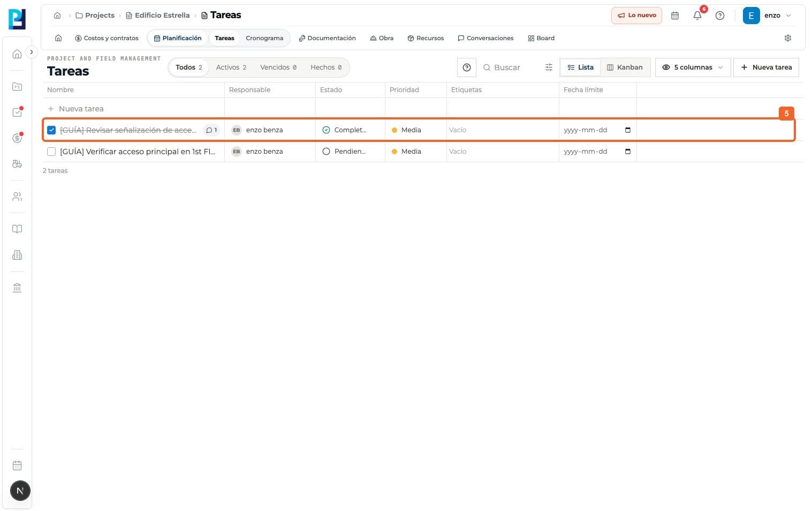Open the sidebar book icon
The width and height of the screenshot is (812, 511).
17,229
